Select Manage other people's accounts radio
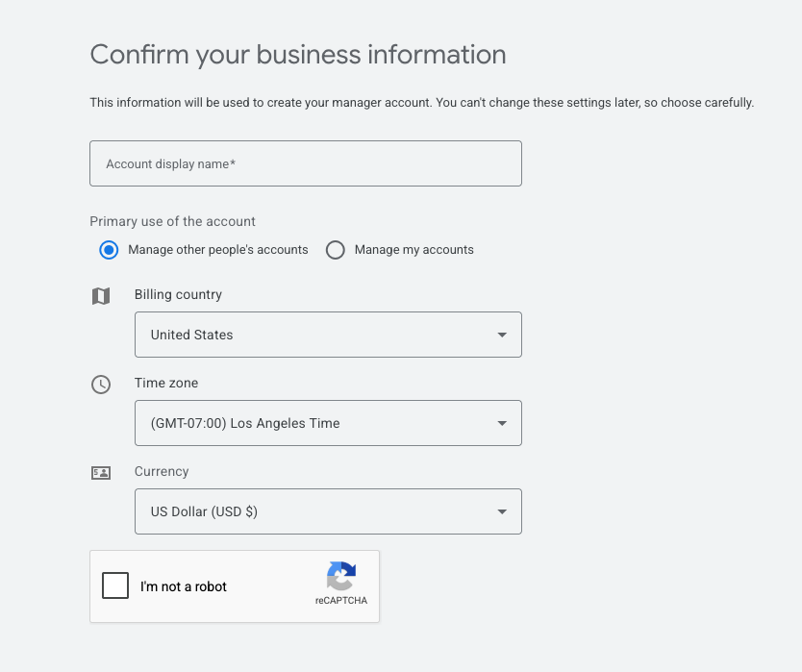802x672 pixels. (109, 250)
